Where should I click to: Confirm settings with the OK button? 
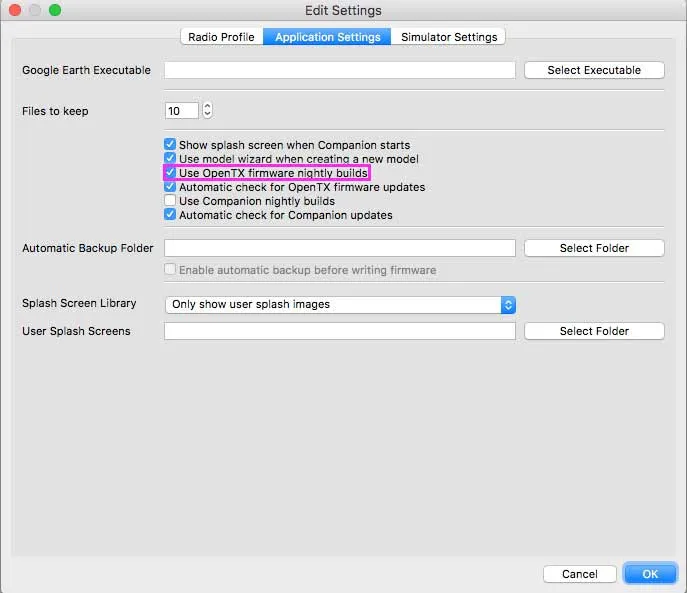[650, 574]
